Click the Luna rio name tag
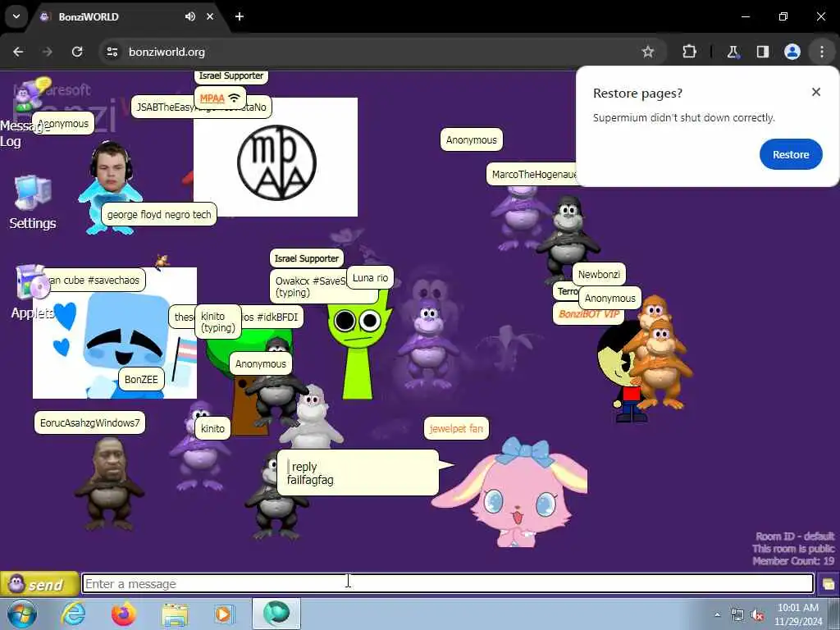840x630 pixels. (x=370, y=278)
